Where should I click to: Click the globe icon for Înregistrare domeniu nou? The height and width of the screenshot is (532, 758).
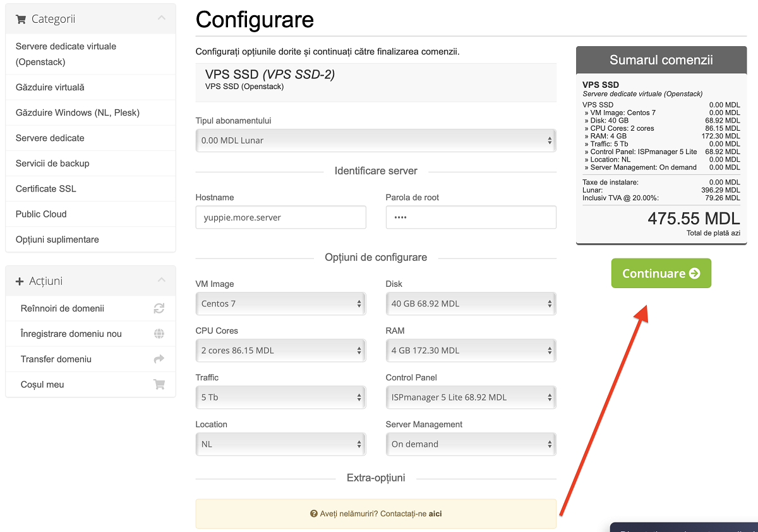coord(159,334)
